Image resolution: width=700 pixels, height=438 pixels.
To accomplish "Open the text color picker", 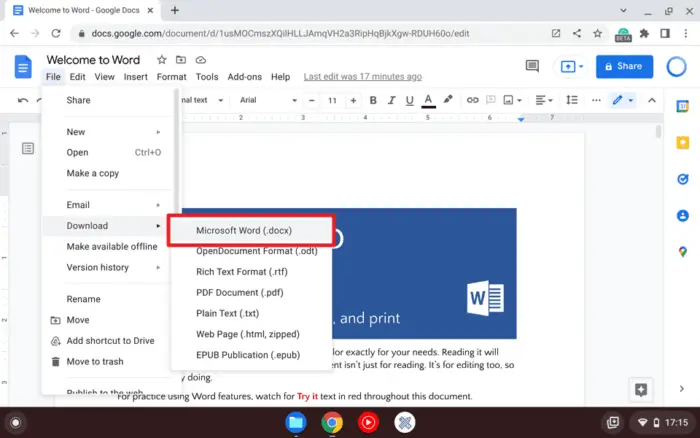I will [428, 100].
